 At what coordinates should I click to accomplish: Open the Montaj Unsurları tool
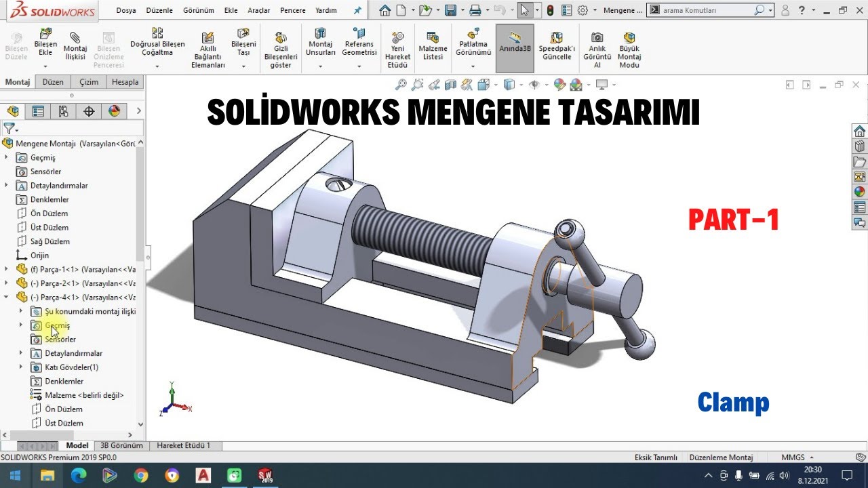[x=320, y=43]
